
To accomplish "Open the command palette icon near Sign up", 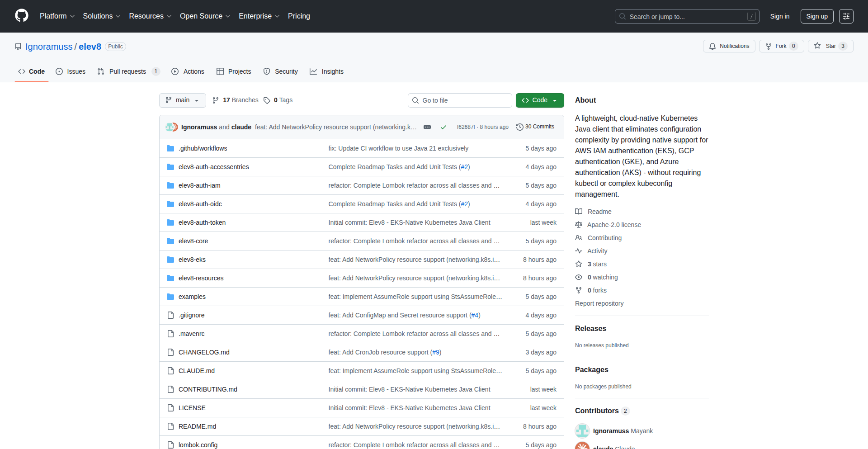I will 846,16.
